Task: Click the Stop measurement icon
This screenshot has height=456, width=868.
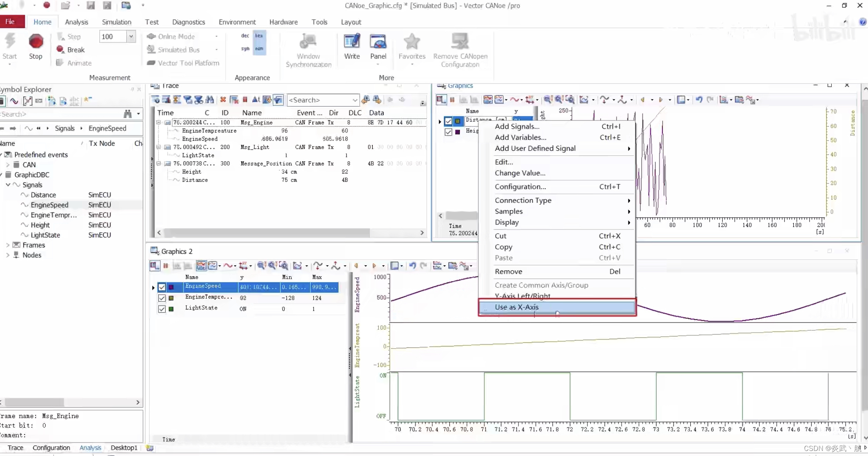Action: (x=36, y=42)
